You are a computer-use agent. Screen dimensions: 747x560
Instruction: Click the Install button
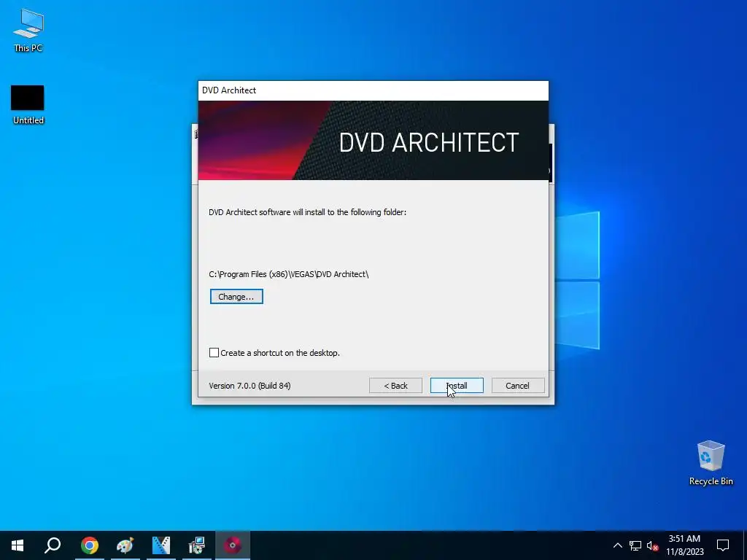(457, 386)
